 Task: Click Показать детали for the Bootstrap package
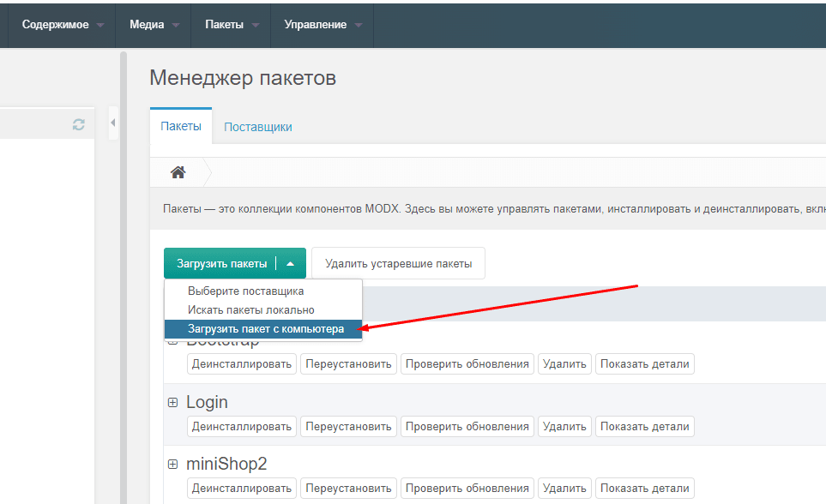pyautogui.click(x=644, y=363)
